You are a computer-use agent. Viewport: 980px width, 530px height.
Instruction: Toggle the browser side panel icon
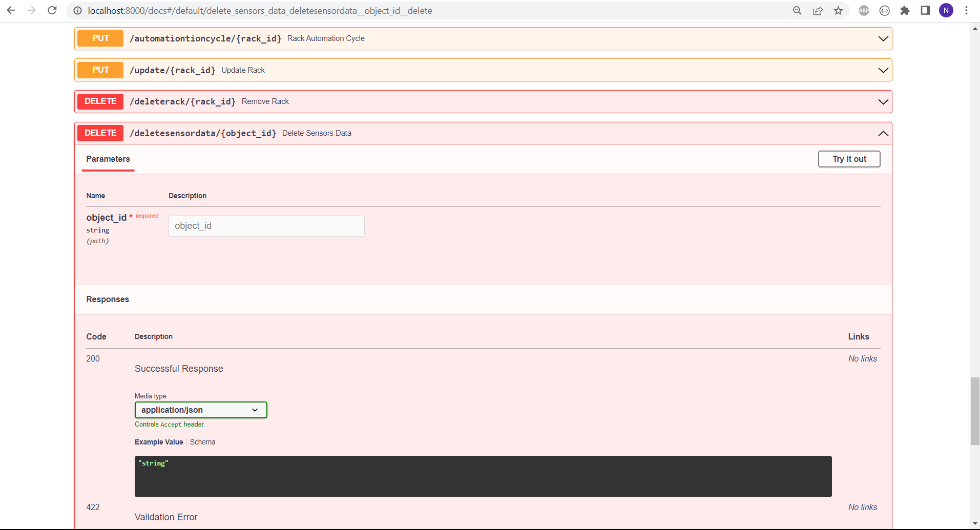click(x=925, y=10)
